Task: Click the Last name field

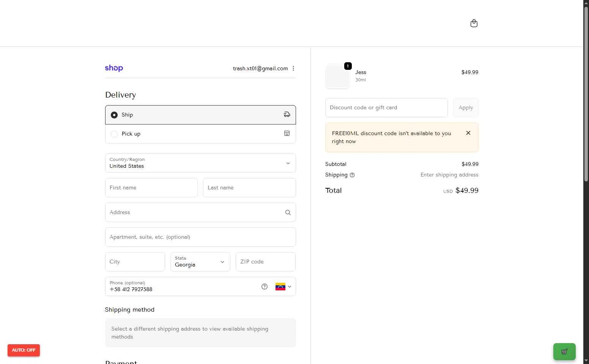Action: (249, 188)
